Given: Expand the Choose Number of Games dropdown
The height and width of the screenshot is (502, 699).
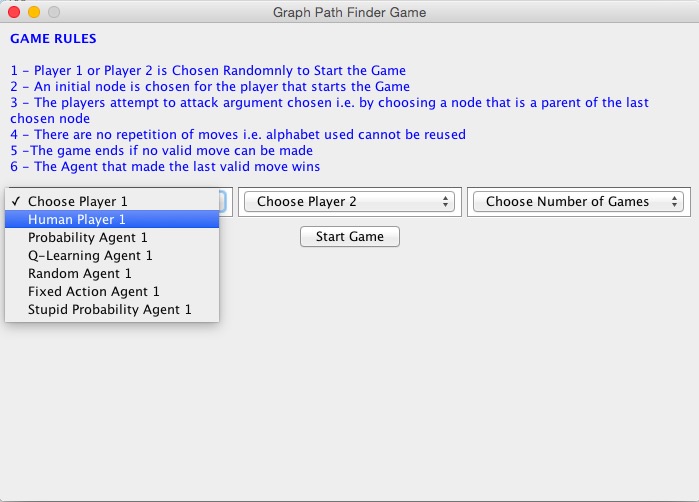Looking at the screenshot, I should click(579, 202).
